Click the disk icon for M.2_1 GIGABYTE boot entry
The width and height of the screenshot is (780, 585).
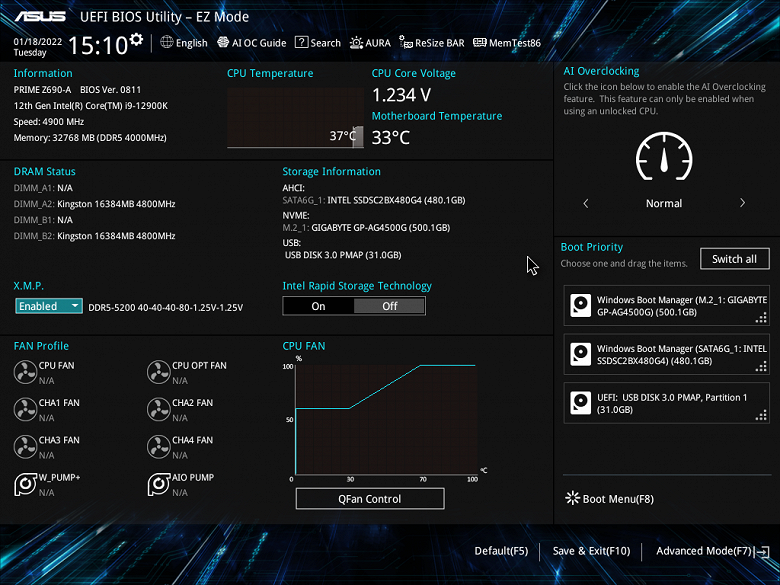pyautogui.click(x=581, y=305)
